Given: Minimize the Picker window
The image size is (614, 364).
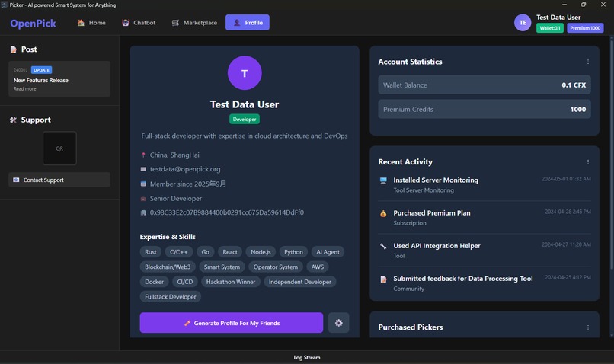Looking at the screenshot, I should 564,5.
